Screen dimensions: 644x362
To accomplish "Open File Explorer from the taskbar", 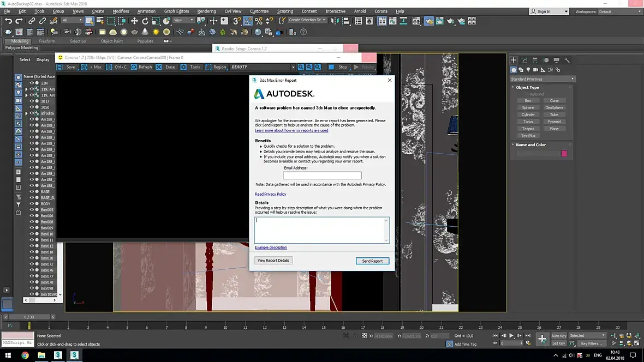I will coord(41,355).
